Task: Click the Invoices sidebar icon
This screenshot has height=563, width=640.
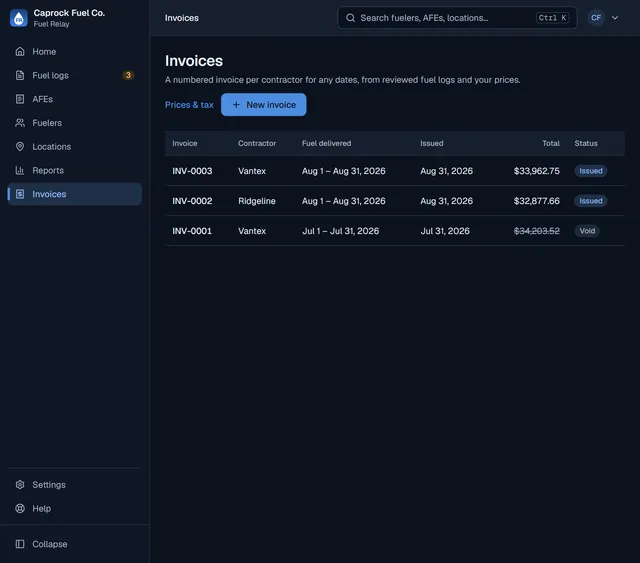Action: pos(20,194)
